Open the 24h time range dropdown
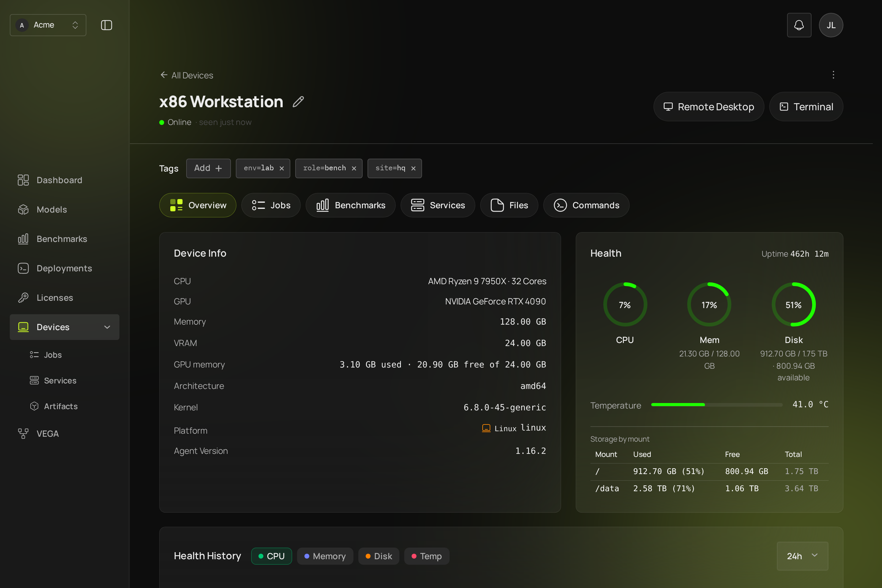 tap(802, 556)
